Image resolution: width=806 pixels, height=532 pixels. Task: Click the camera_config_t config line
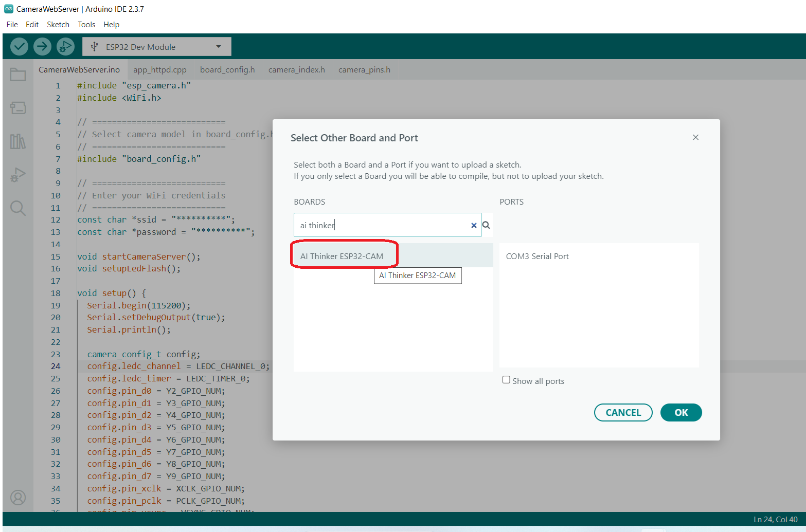coord(144,354)
